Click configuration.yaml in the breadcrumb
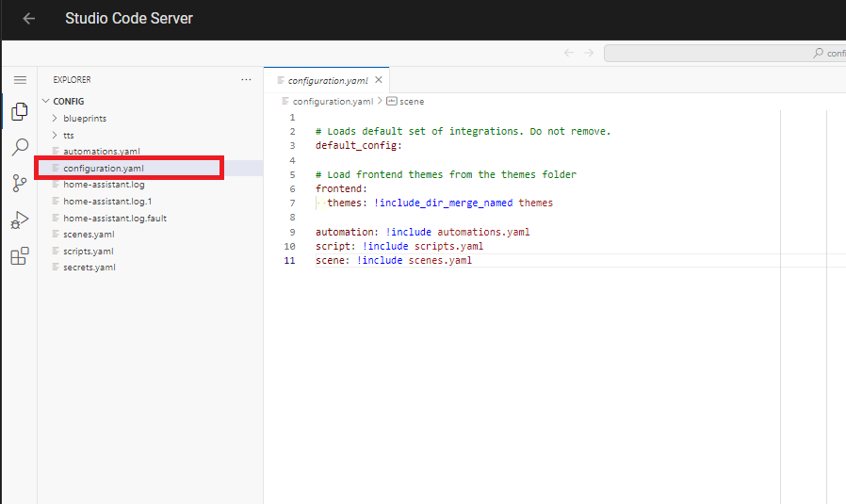 click(x=333, y=101)
